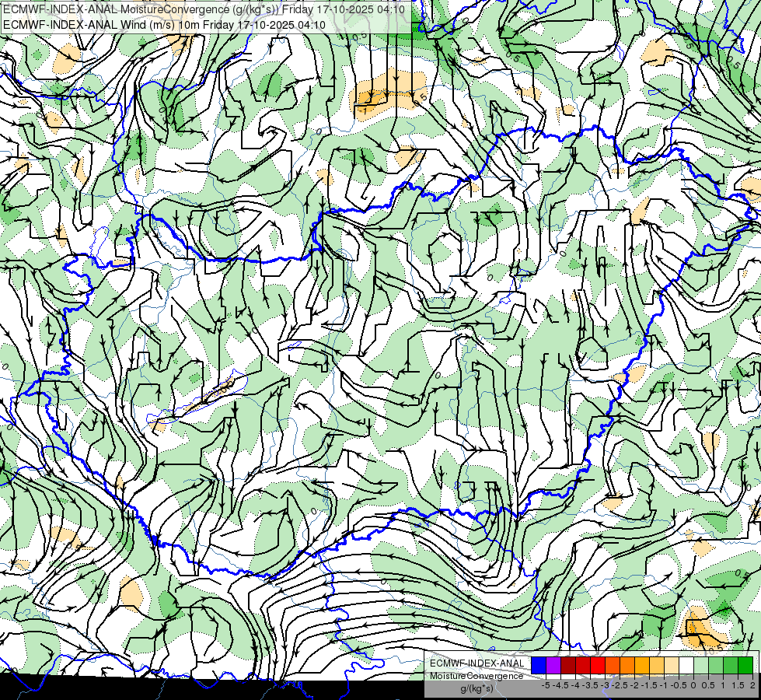Click the legend's ECMWF-INDEX-ANAL label

coord(477,663)
